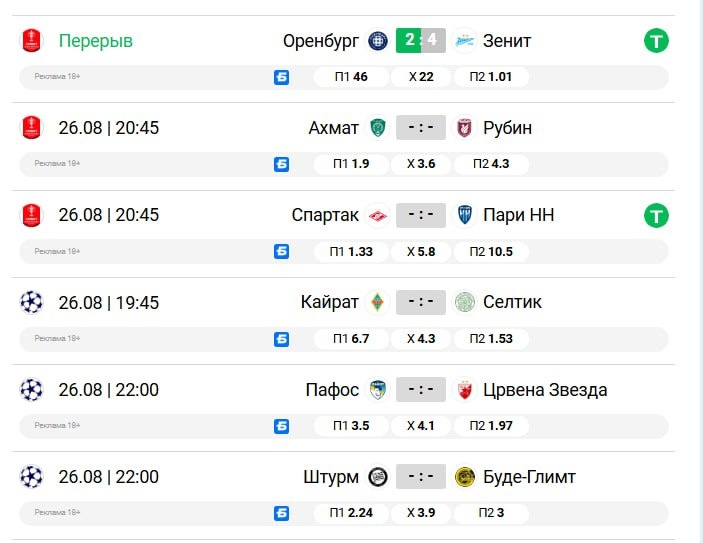Click the green T icon beside Зенит

(656, 41)
